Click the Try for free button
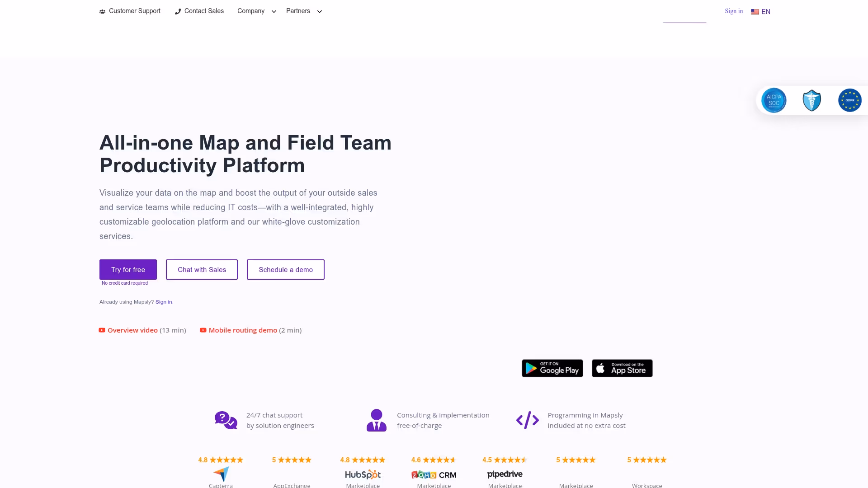 coord(128,269)
